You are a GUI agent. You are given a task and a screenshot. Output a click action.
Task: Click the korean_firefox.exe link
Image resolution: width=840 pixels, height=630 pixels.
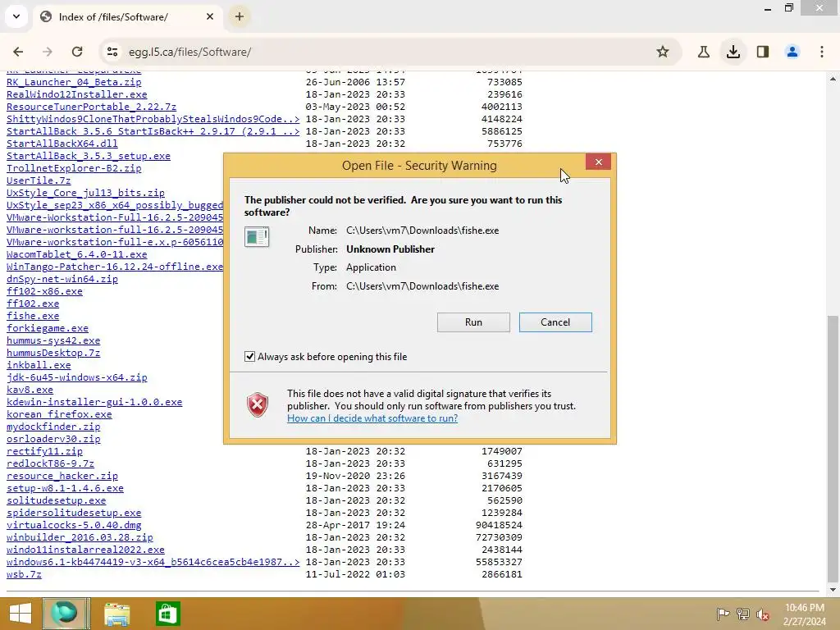[x=59, y=414]
